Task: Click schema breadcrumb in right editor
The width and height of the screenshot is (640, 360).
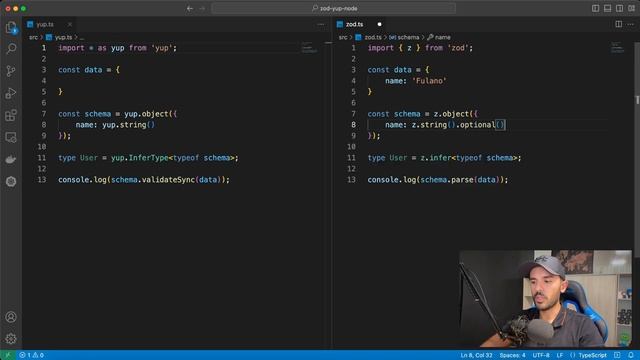Action: pyautogui.click(x=408, y=37)
